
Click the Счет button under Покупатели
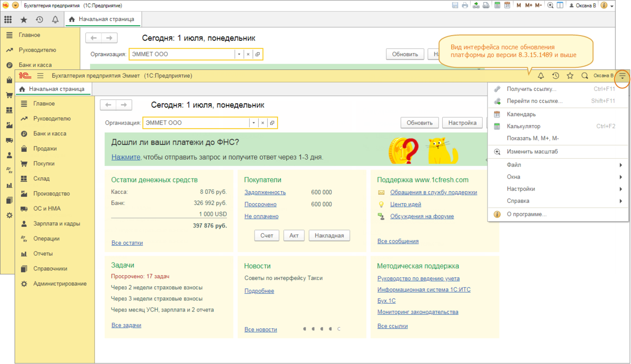click(x=267, y=235)
